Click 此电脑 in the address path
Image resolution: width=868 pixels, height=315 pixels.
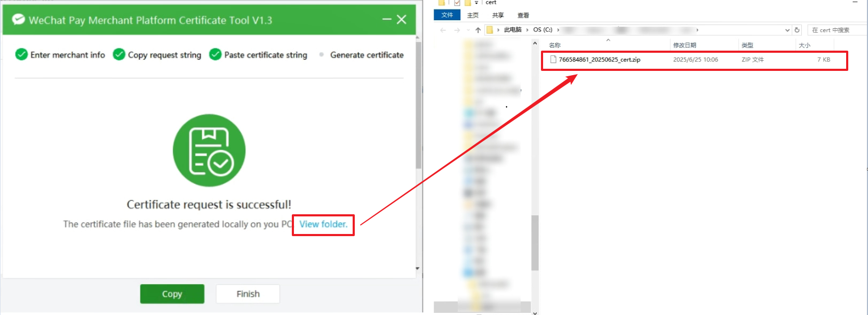tap(513, 30)
